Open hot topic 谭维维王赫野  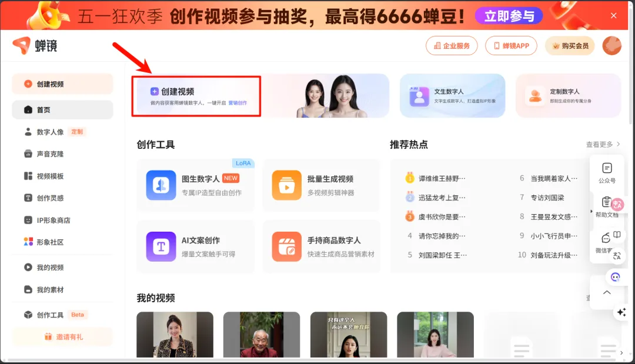442,179
